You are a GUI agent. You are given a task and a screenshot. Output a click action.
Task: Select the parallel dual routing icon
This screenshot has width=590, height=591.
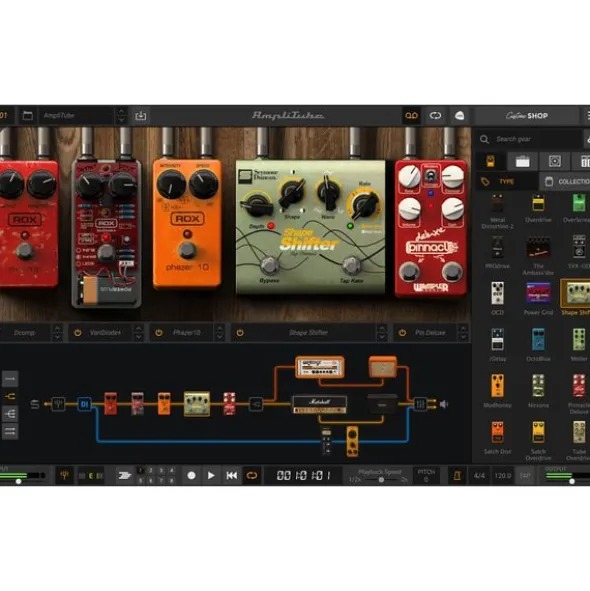click(x=10, y=431)
